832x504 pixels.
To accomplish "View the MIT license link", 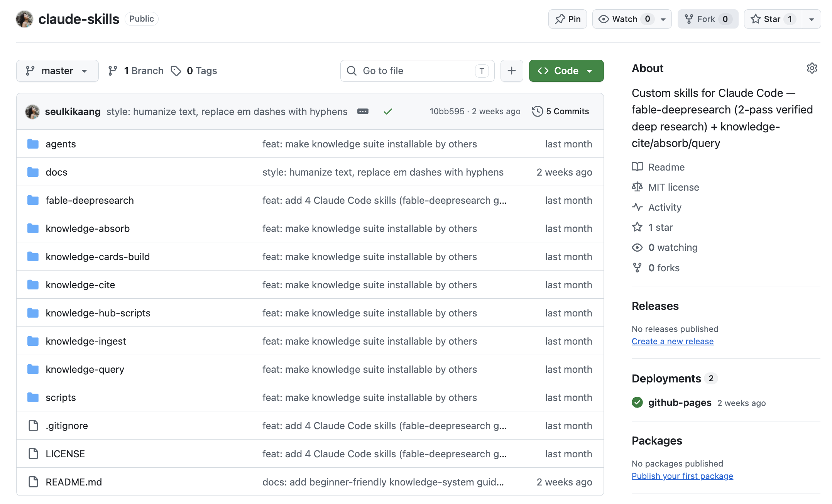I will pos(674,187).
